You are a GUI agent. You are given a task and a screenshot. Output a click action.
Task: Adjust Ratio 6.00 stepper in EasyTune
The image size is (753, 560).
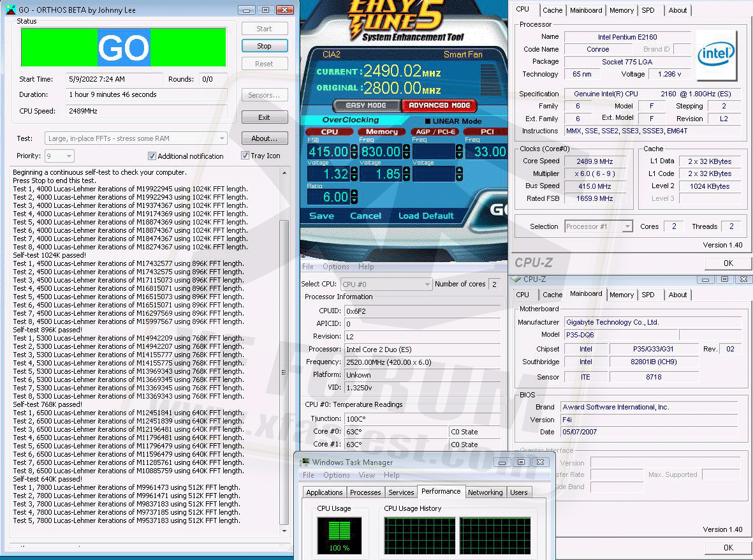[354, 197]
